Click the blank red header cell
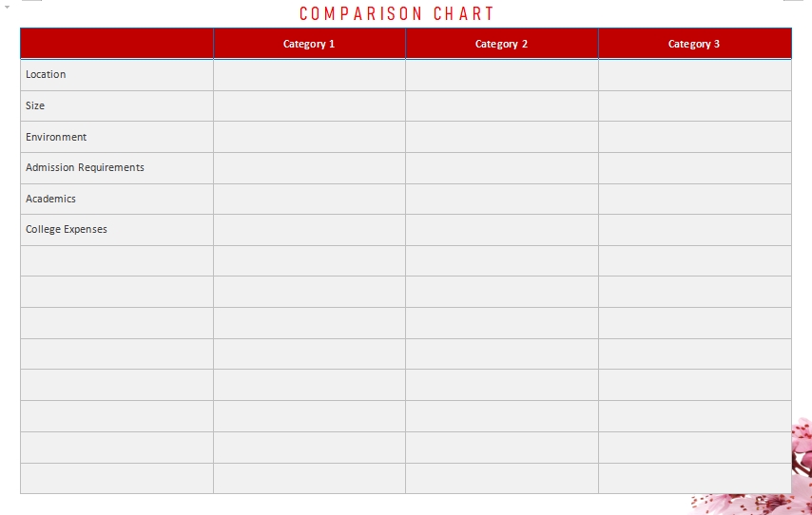The image size is (812, 515). point(117,44)
